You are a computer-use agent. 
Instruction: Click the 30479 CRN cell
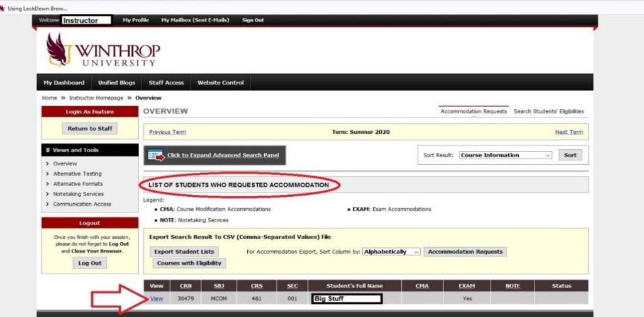point(186,299)
